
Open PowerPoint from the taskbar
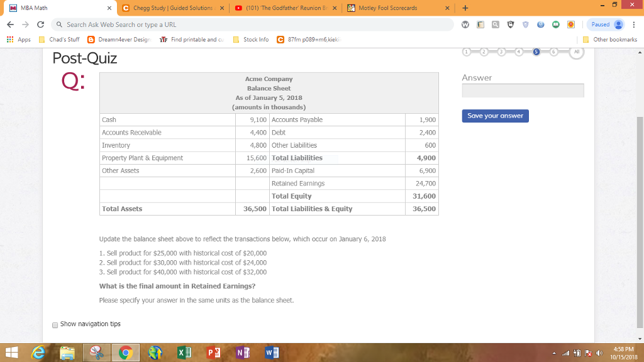pyautogui.click(x=213, y=352)
